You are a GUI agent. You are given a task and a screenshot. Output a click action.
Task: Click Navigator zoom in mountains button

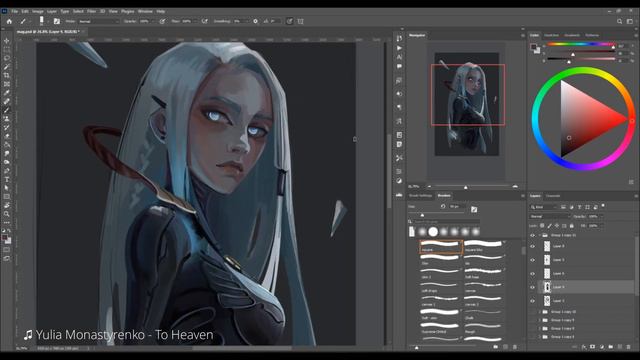[x=515, y=186]
